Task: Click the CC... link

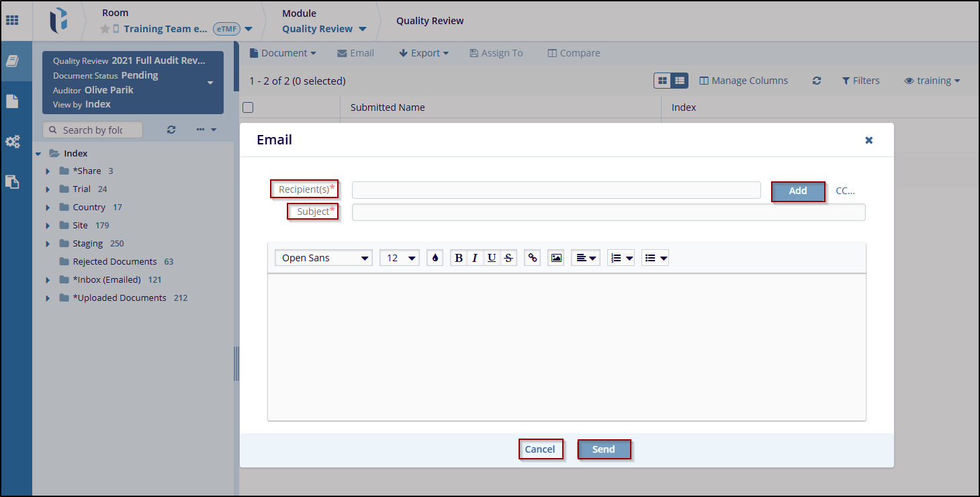Action: pos(845,191)
